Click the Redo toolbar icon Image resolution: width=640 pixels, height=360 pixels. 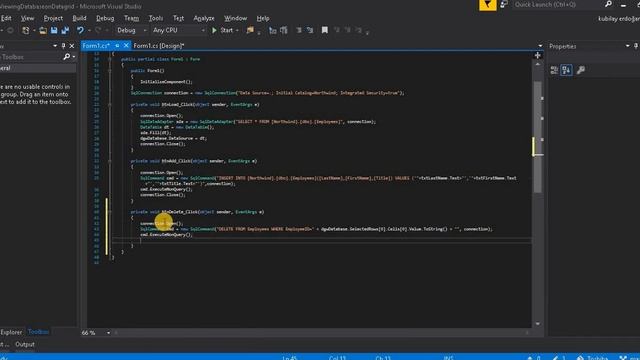(x=98, y=30)
